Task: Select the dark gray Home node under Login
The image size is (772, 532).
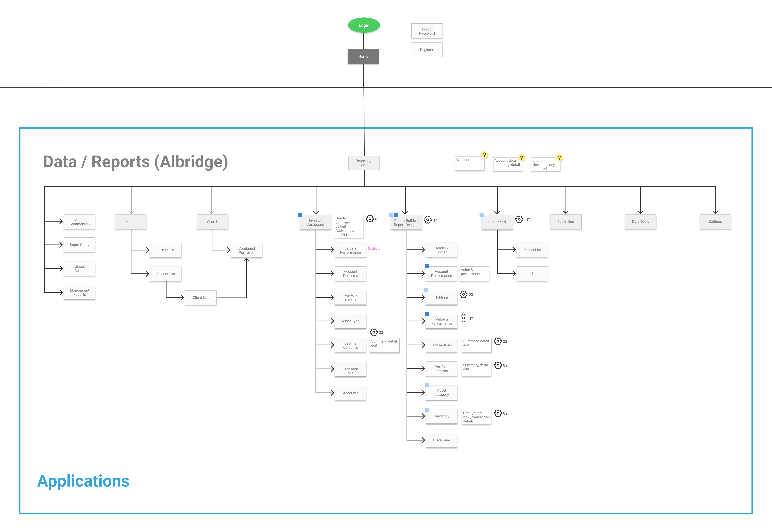Action: click(363, 56)
